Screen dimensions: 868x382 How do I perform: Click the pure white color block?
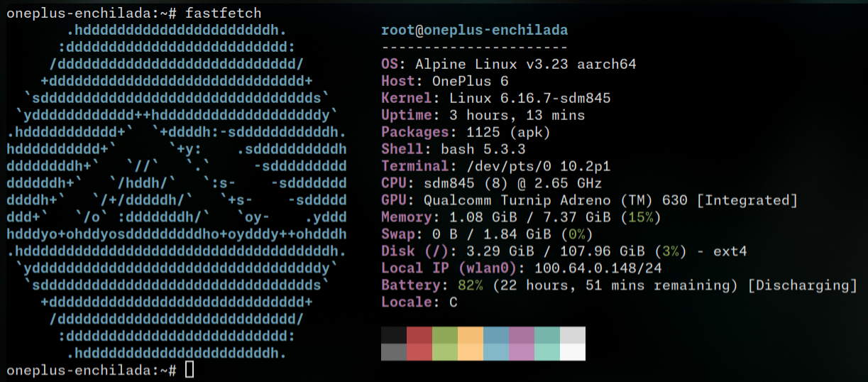pyautogui.click(x=573, y=352)
